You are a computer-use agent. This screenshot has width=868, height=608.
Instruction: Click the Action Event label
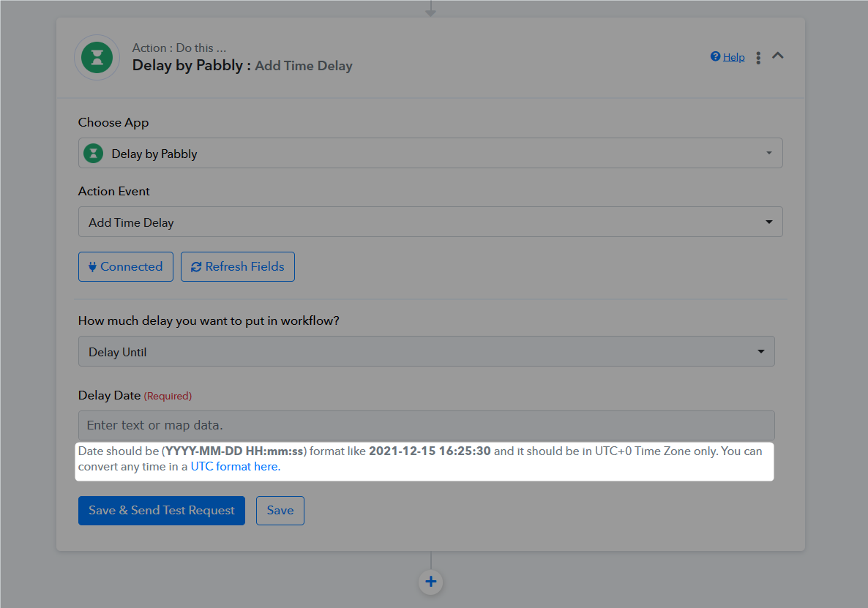coord(113,192)
